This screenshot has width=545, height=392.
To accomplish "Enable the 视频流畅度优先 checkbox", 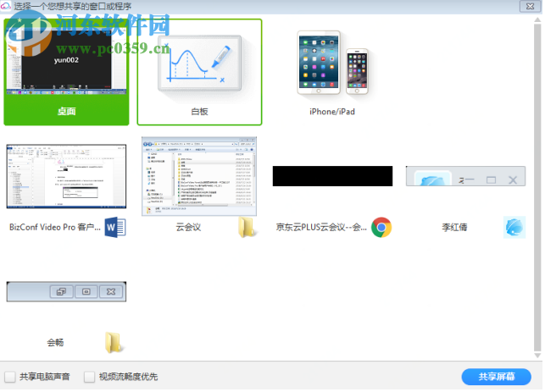I will click(x=89, y=377).
